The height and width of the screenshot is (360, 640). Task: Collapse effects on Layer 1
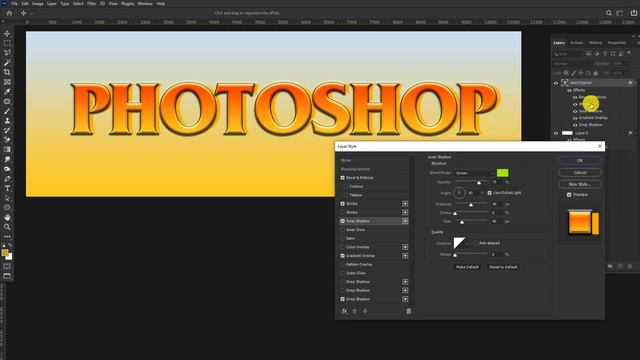(x=636, y=133)
